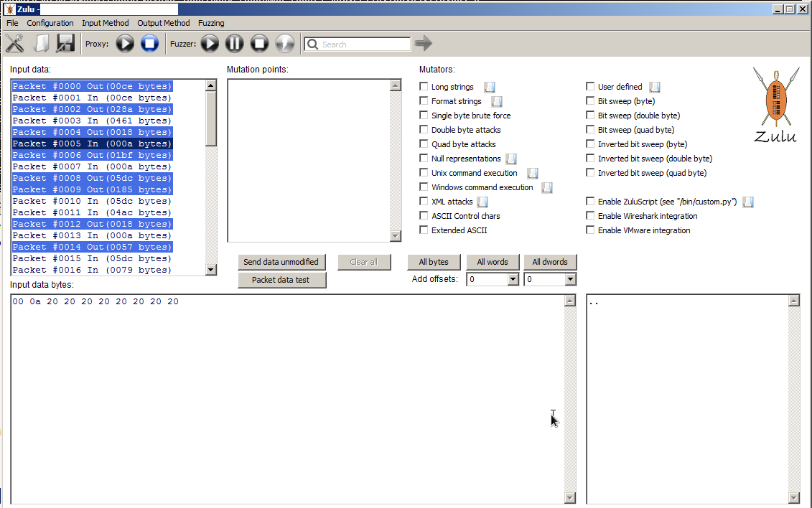This screenshot has height=508, width=812.
Task: Edit Null representations file icon
Action: 511,159
